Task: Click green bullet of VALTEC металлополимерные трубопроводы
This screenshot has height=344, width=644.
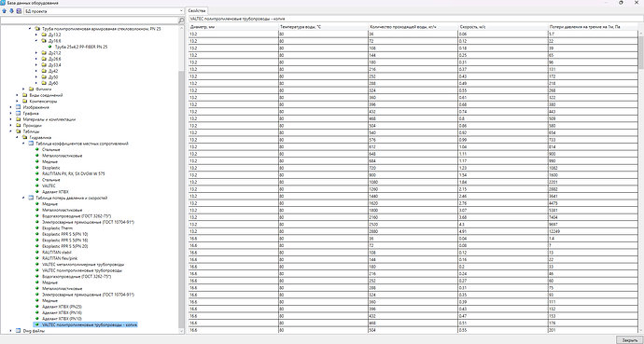Action: pos(37,265)
